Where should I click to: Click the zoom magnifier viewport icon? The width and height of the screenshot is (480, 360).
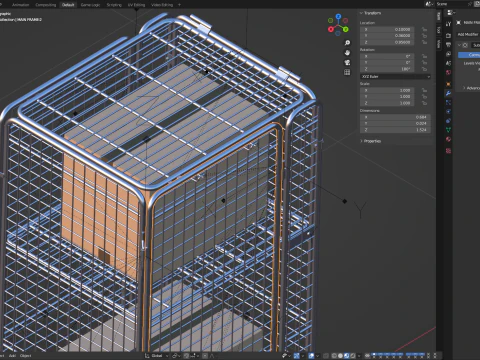pyautogui.click(x=347, y=43)
